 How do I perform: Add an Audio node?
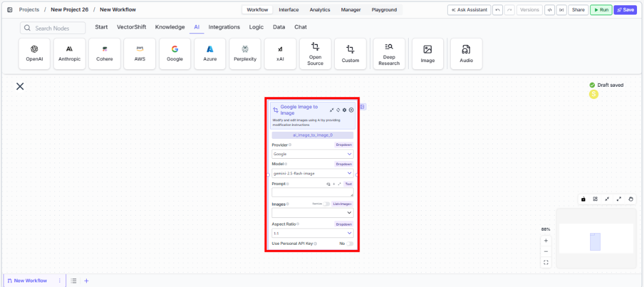pos(466,54)
